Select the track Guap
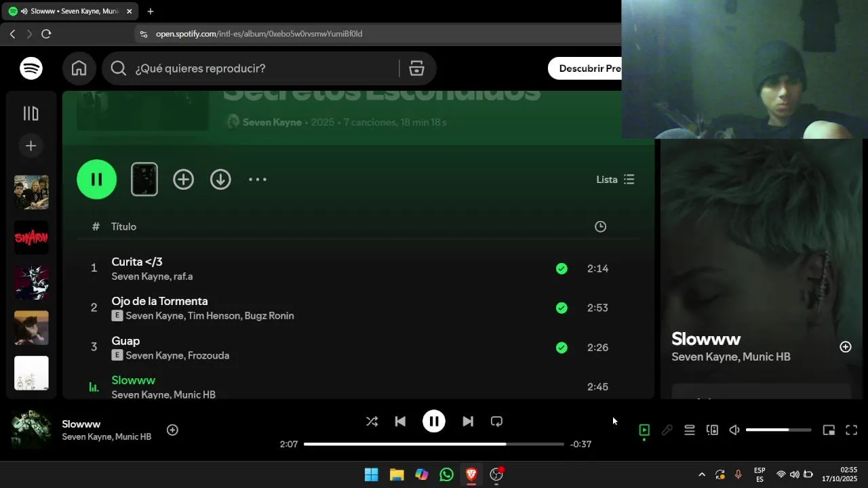This screenshot has height=488, width=868. pyautogui.click(x=125, y=341)
